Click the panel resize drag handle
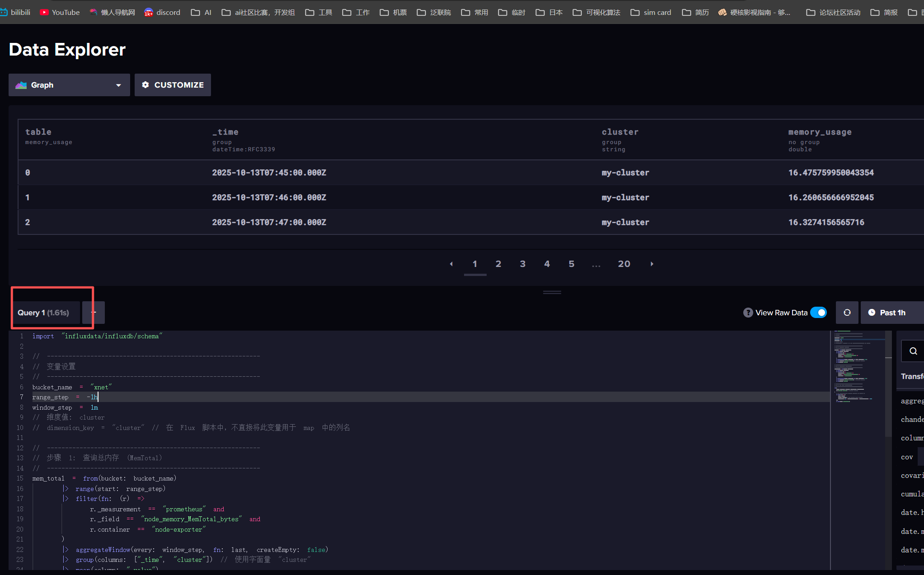 point(552,292)
